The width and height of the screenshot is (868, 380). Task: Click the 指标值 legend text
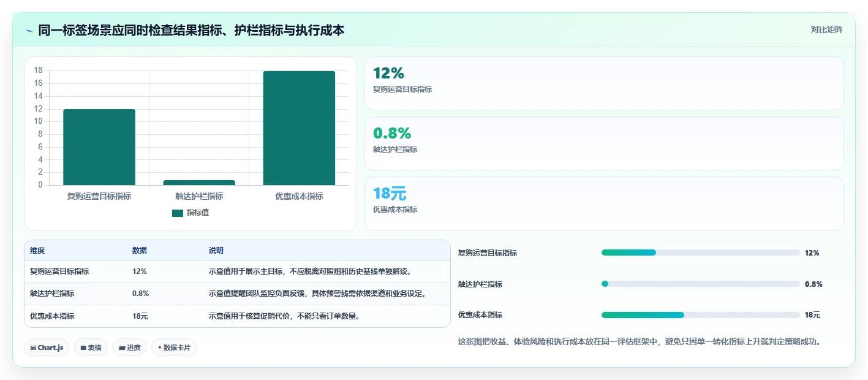198,213
